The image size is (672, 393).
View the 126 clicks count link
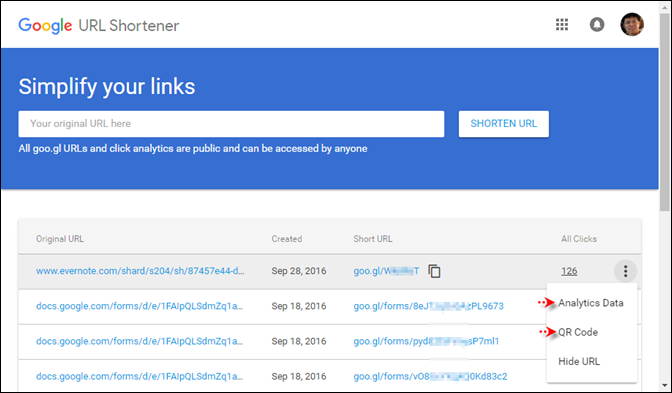[569, 271]
